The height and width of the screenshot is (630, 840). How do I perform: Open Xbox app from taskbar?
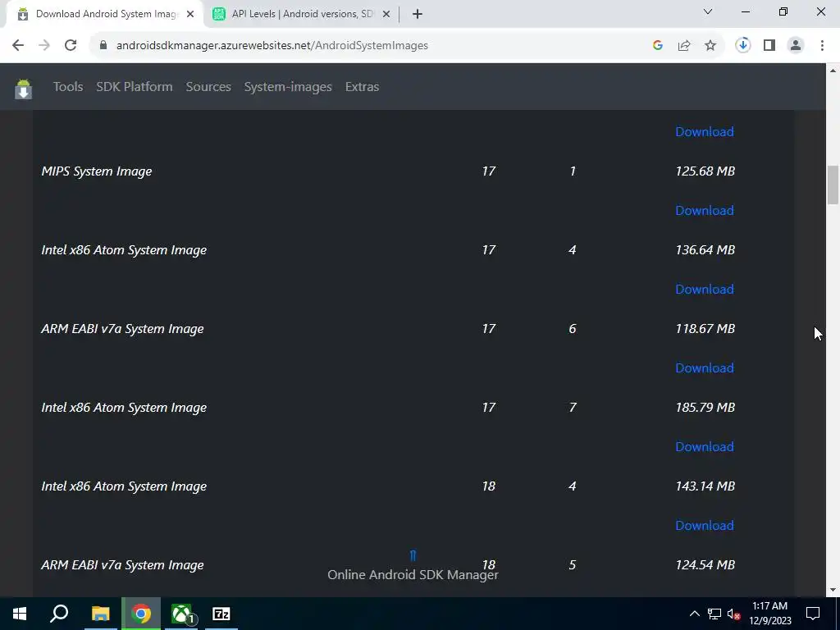[181, 614]
